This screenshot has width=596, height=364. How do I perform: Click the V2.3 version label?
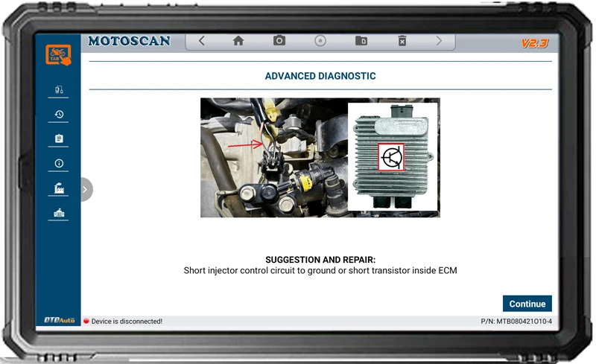pyautogui.click(x=534, y=43)
